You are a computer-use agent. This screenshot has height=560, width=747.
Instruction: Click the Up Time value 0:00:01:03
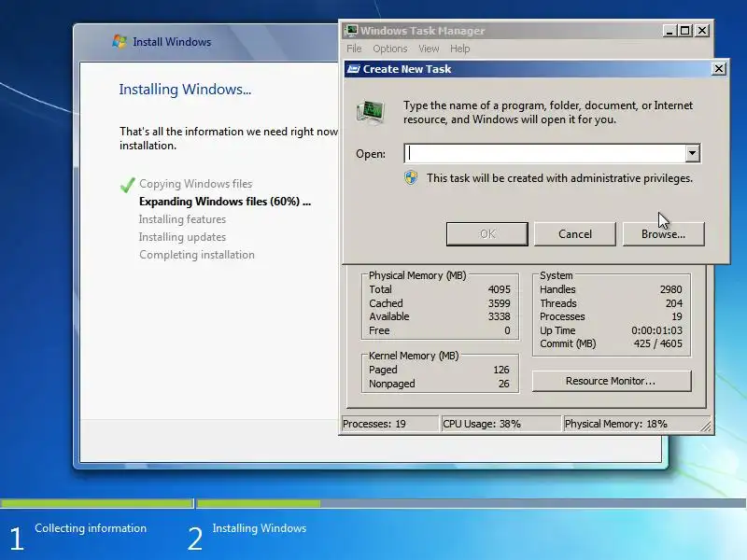[x=657, y=330]
